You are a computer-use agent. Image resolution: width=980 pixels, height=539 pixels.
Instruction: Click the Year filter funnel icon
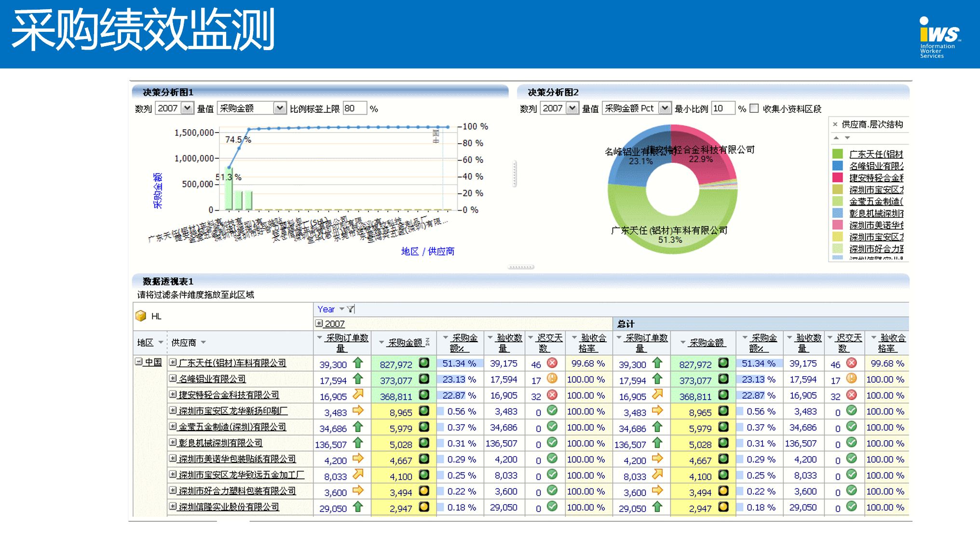[x=351, y=309]
